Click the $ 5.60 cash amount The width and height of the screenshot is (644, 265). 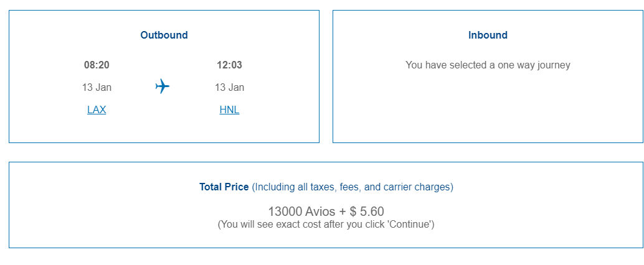point(367,212)
